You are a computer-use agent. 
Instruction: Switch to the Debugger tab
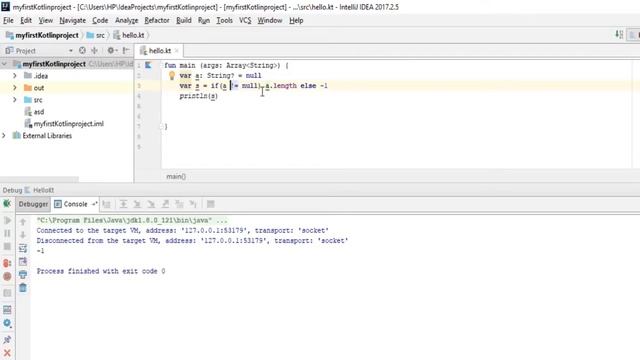33,204
